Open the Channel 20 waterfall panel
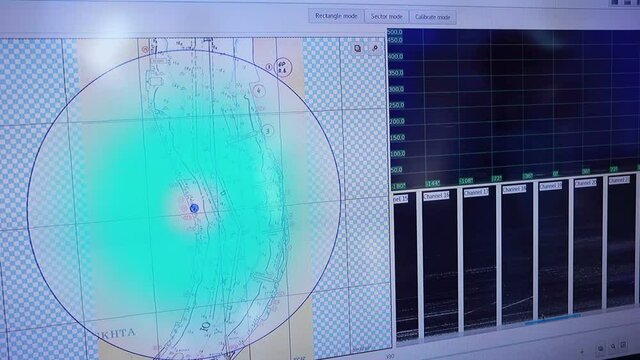The width and height of the screenshot is (640, 360). [587, 245]
